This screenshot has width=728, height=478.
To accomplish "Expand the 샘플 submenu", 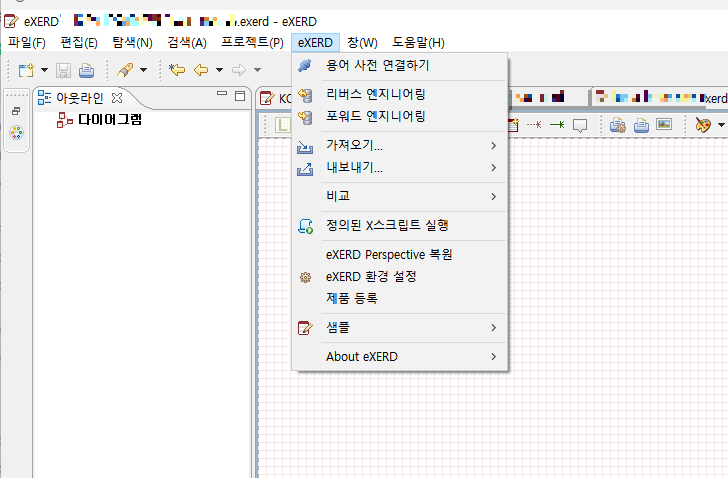I will click(x=400, y=328).
